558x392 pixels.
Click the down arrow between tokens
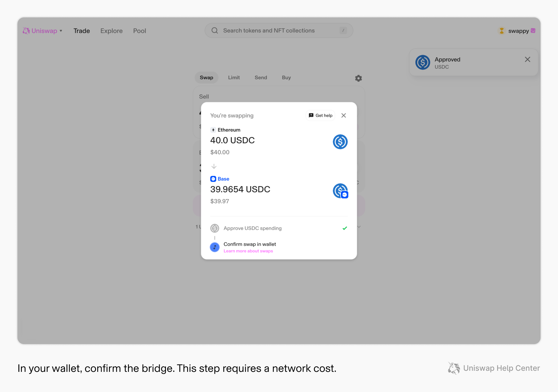(x=214, y=166)
